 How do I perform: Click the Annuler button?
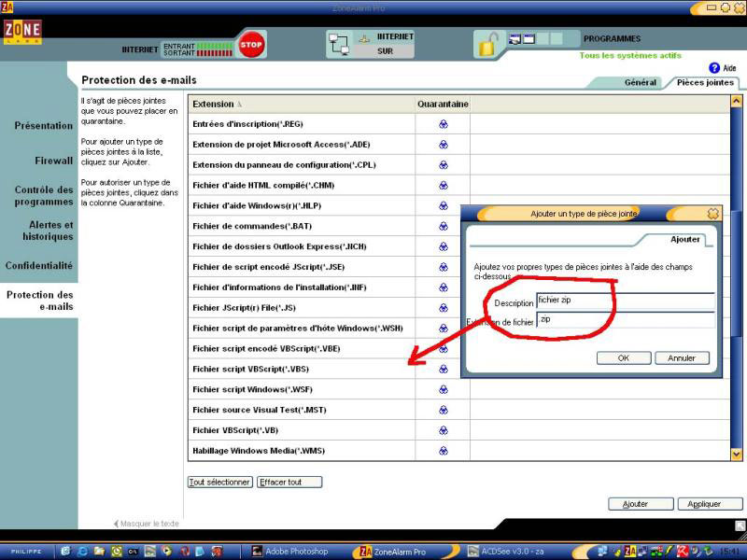(682, 358)
